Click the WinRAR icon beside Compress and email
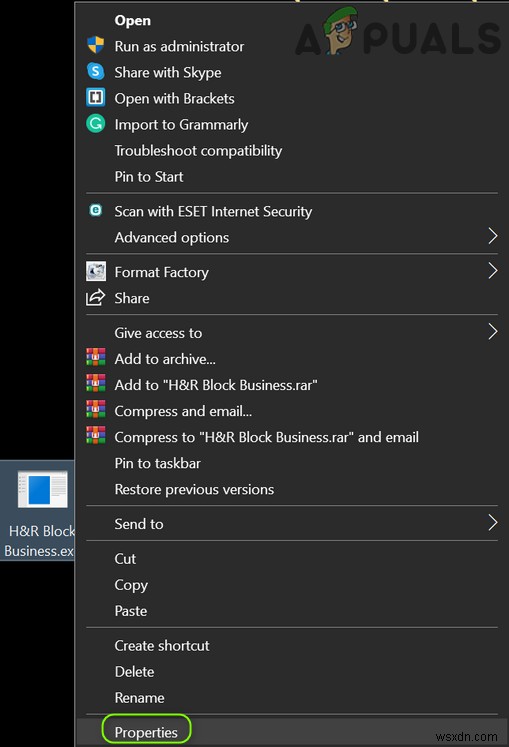509x747 pixels. [95, 409]
